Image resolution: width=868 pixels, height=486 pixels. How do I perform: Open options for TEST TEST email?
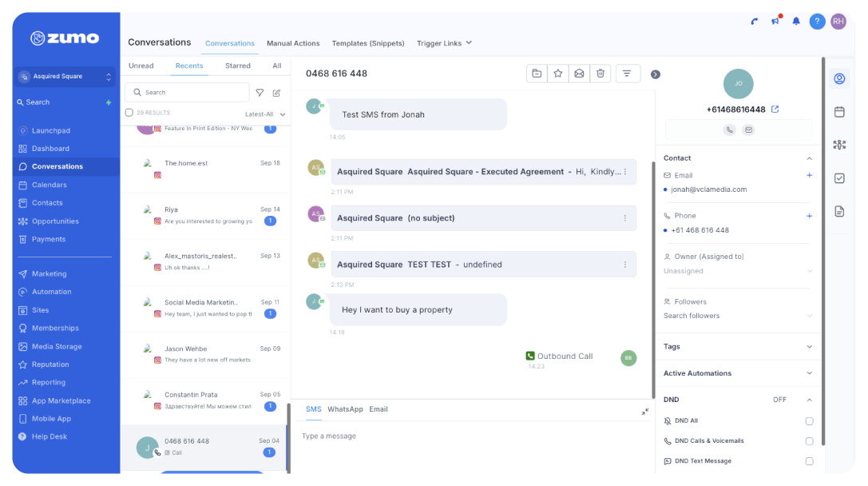(625, 265)
